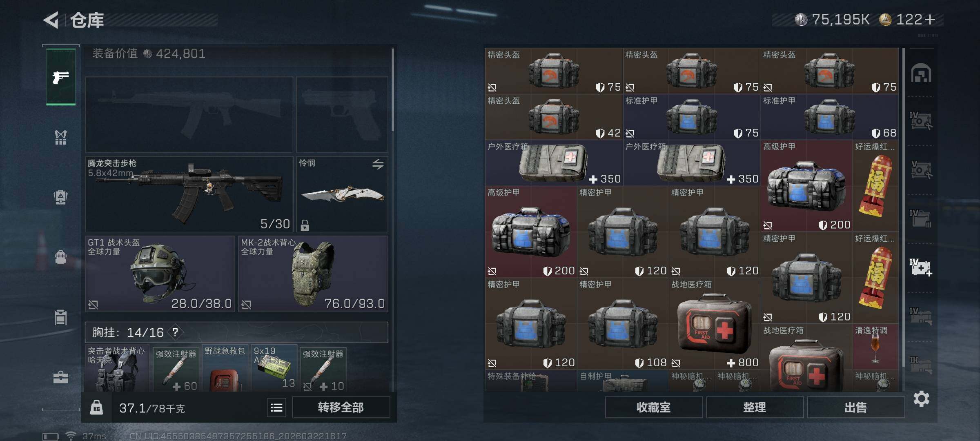980x441 pixels.
Task: Open the 收藏室 button
Action: point(653,408)
